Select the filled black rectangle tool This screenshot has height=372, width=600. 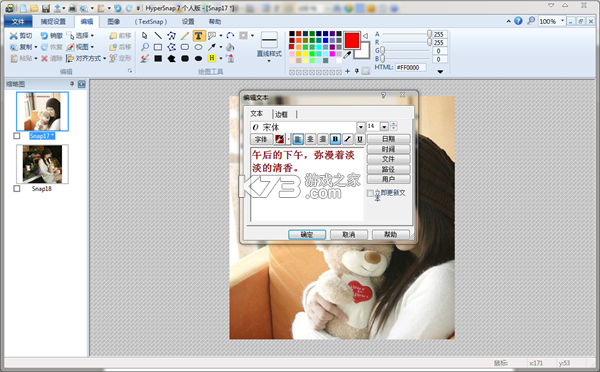tap(158, 59)
